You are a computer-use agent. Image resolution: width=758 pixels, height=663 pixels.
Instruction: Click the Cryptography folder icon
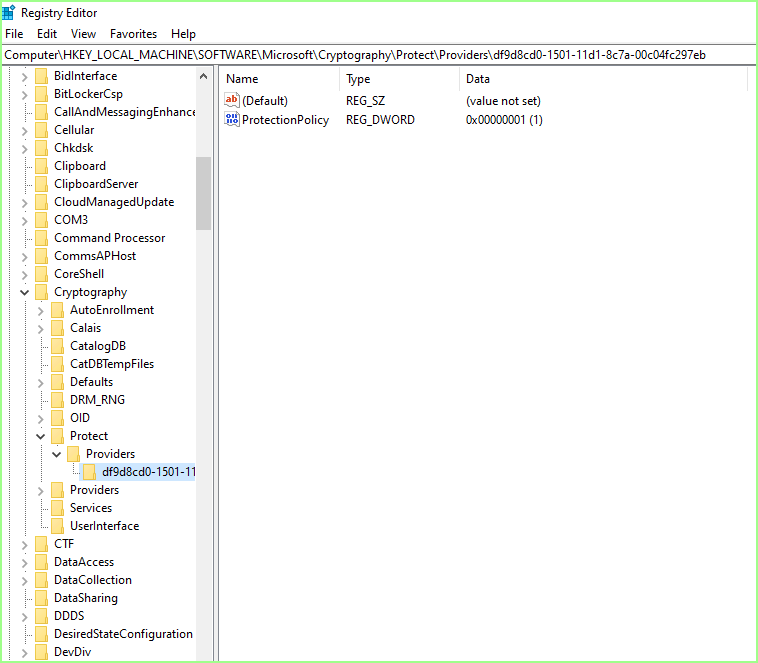pyautogui.click(x=42, y=292)
